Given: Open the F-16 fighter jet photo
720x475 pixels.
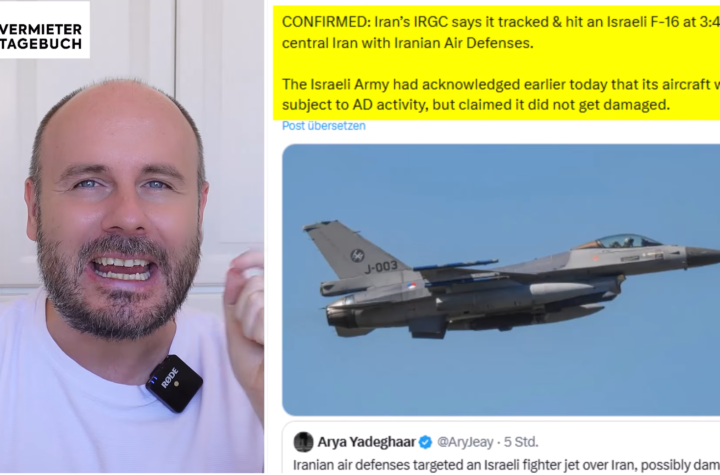Looking at the screenshot, I should (501, 280).
